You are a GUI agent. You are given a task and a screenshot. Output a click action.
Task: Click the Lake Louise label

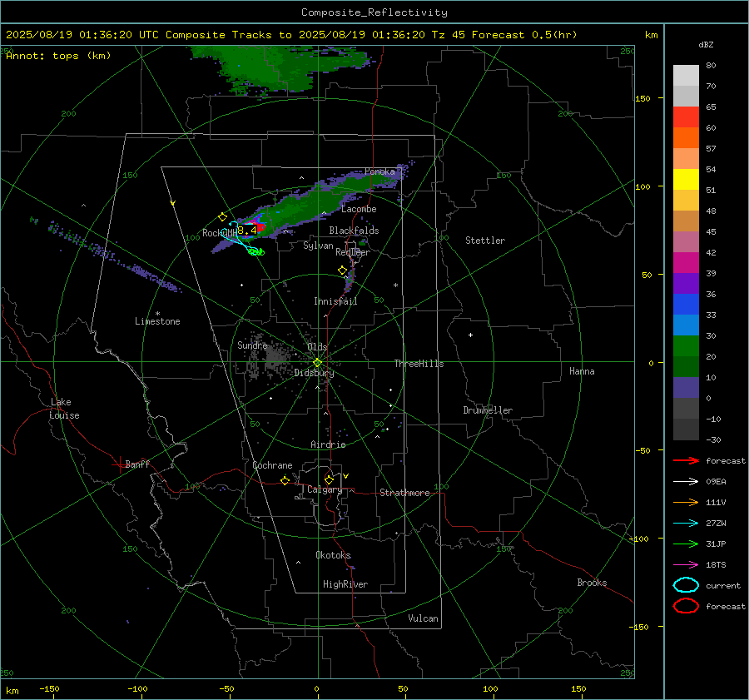pyautogui.click(x=64, y=409)
